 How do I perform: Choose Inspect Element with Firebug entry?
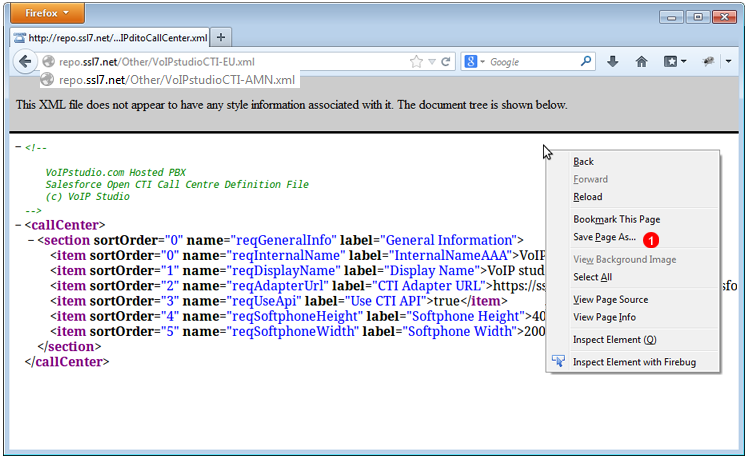click(633, 362)
